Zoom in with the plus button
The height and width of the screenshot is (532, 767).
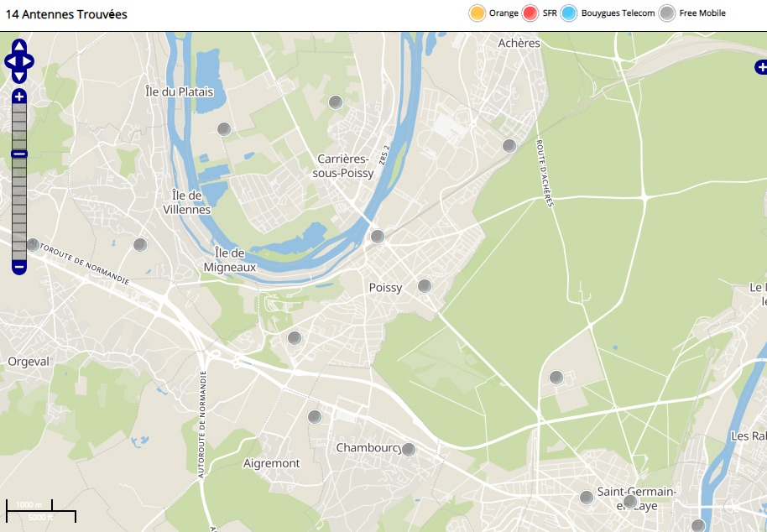(19, 96)
